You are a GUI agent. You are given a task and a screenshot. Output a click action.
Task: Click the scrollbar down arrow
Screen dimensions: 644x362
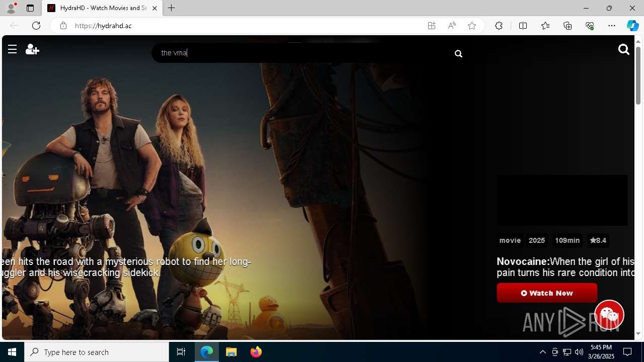click(x=638, y=333)
